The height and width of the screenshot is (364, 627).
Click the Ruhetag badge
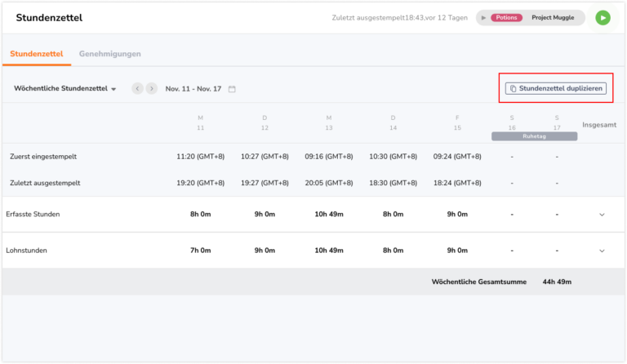(534, 136)
